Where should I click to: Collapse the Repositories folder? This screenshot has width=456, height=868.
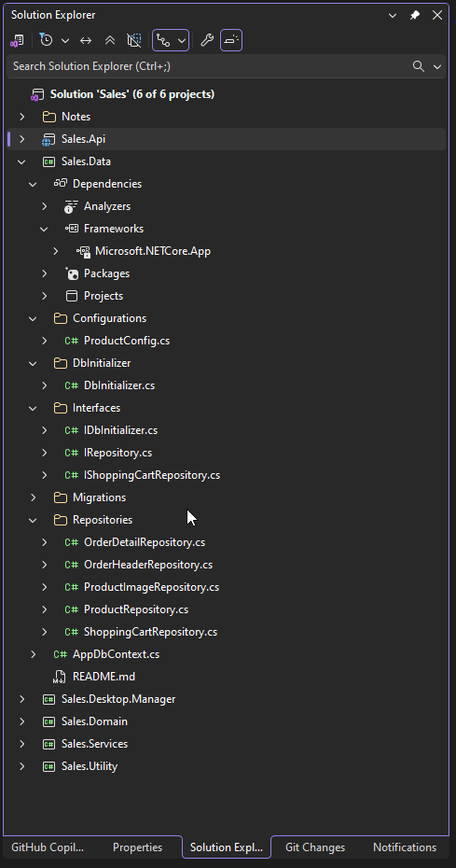pyautogui.click(x=33, y=520)
